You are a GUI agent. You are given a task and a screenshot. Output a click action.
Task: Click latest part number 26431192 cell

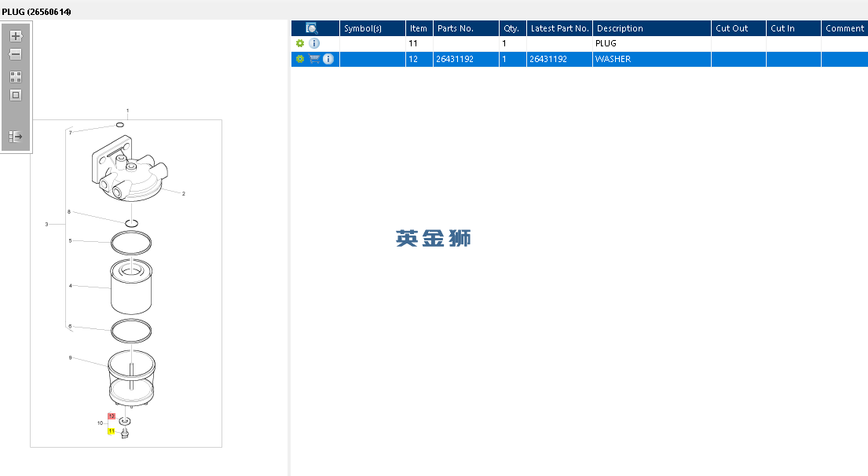click(x=559, y=59)
